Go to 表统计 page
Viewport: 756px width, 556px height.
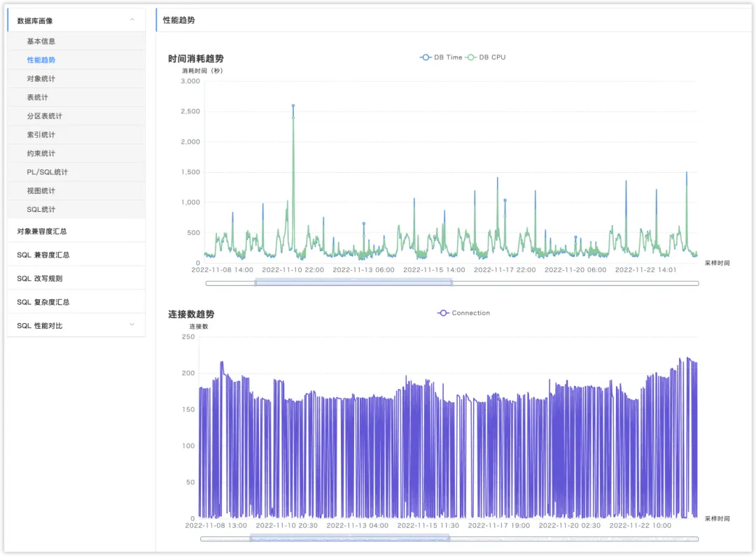tap(38, 97)
